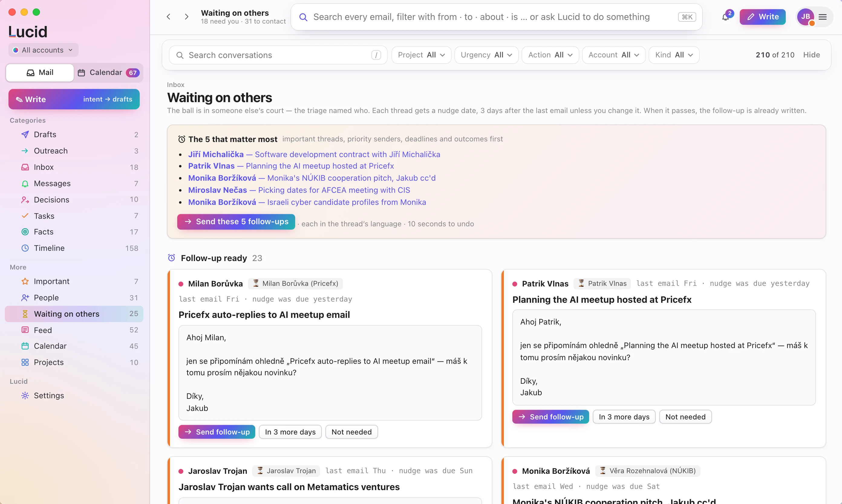Snooze Milan Borůvka thread In 3 more days
The image size is (842, 504).
[x=290, y=432]
